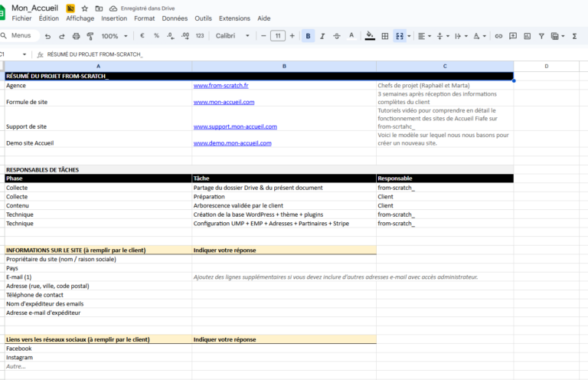Viewport: 588px width, 380px height.
Task: Insert a chart using toolbar icon
Action: click(527, 36)
